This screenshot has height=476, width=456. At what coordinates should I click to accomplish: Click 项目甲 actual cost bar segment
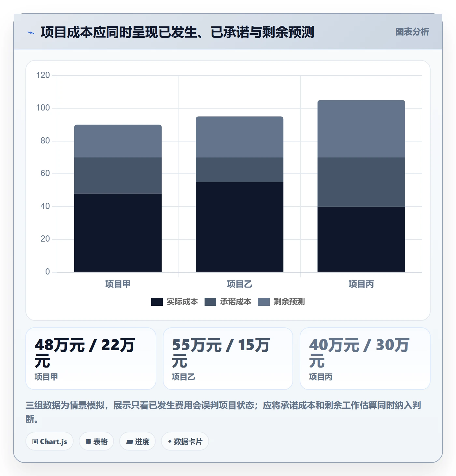118,233
